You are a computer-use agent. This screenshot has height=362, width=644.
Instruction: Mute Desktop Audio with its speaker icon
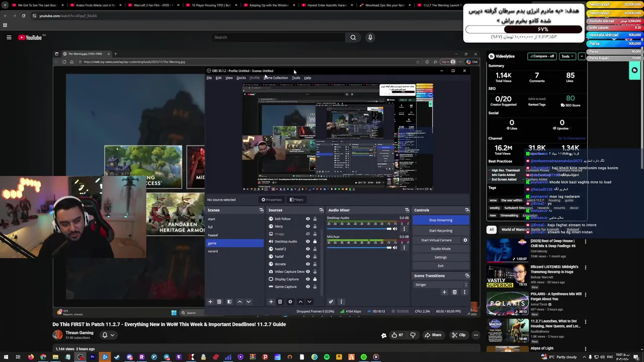[x=395, y=229]
